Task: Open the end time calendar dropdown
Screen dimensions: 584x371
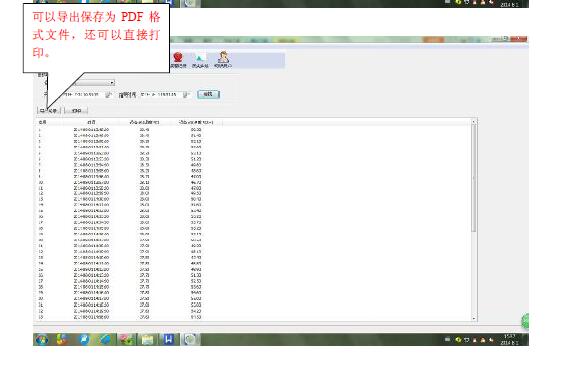Action: 185,95
